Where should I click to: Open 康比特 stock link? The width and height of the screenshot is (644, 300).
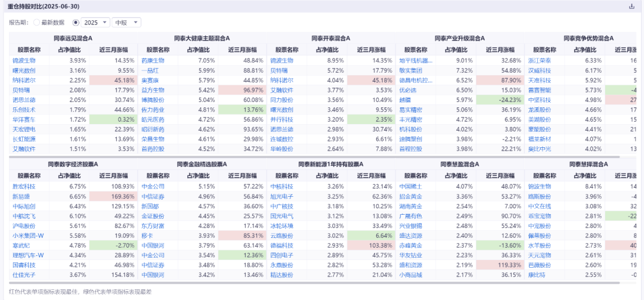click(x=537, y=276)
